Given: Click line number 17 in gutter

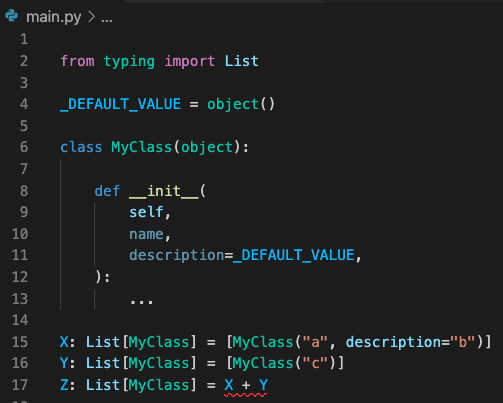Looking at the screenshot, I should coord(20,385).
